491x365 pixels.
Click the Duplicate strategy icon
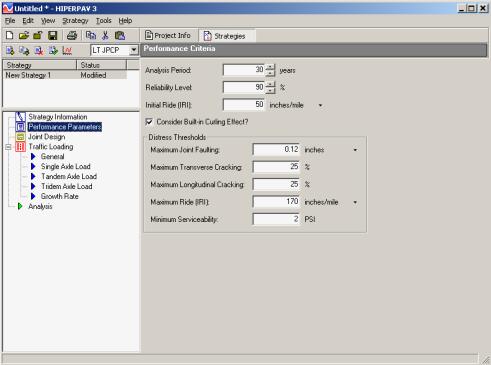point(24,51)
